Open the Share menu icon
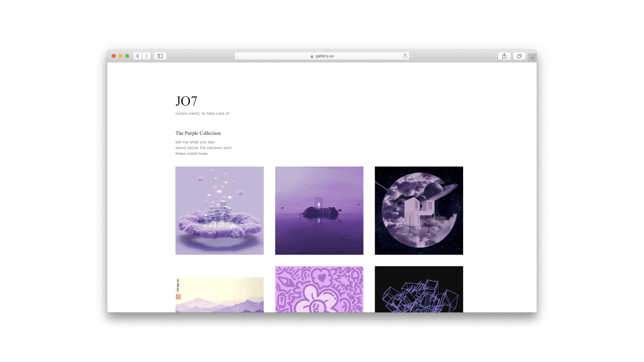The height and width of the screenshot is (362, 644). pyautogui.click(x=504, y=56)
